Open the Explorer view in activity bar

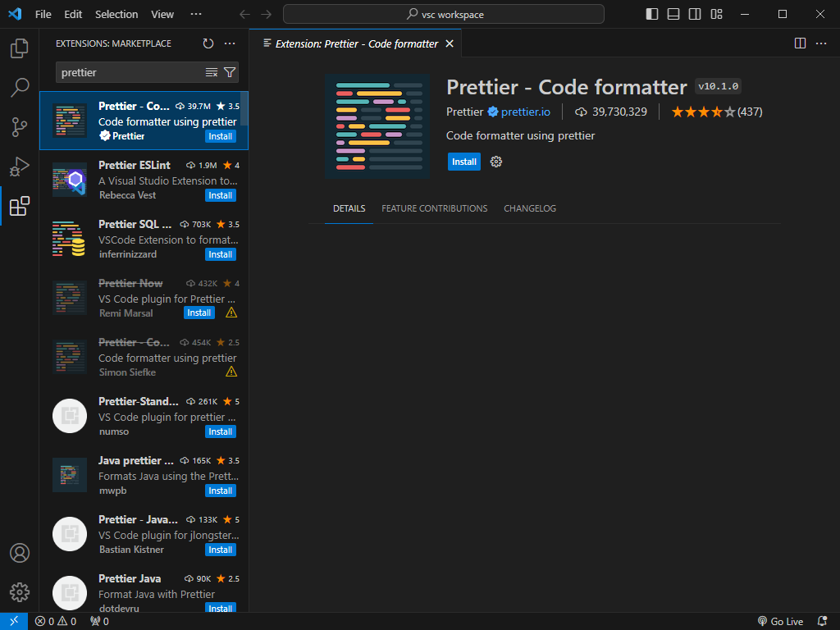[x=20, y=48]
